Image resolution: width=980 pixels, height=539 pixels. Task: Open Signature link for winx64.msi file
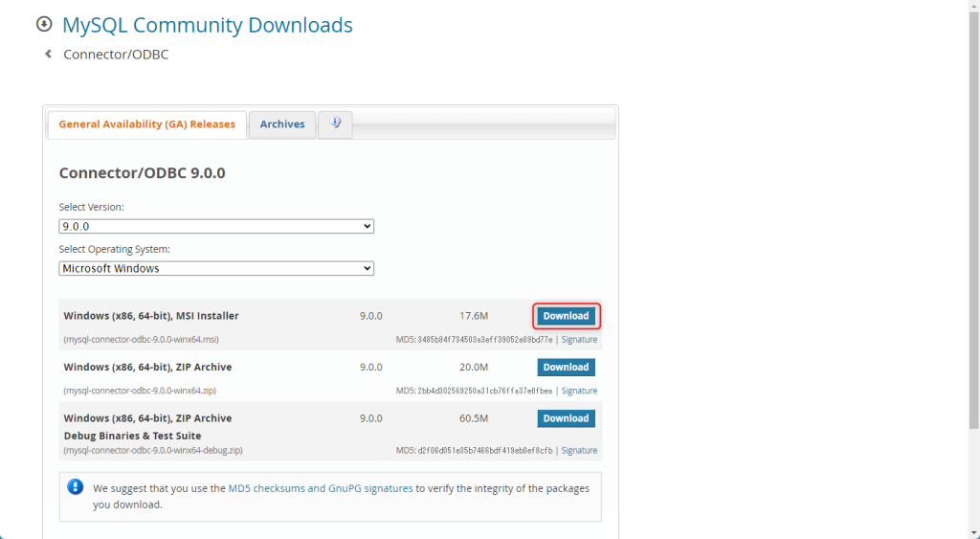click(x=579, y=340)
